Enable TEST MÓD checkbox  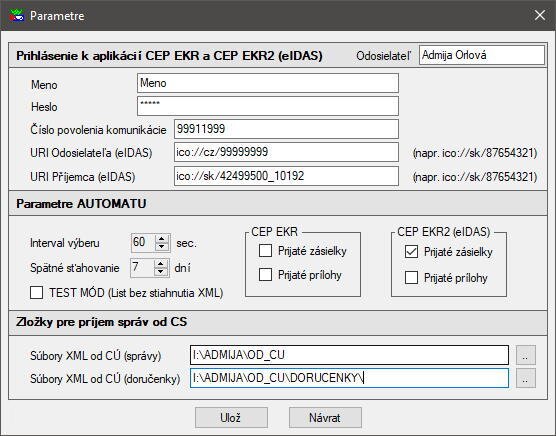(37, 293)
